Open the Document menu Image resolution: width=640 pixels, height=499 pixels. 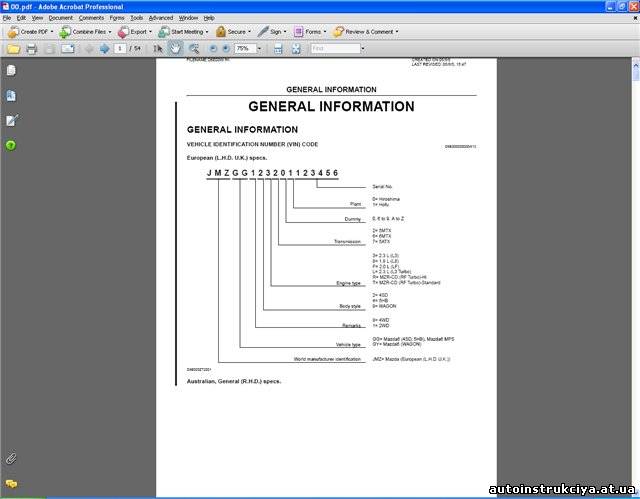60,18
